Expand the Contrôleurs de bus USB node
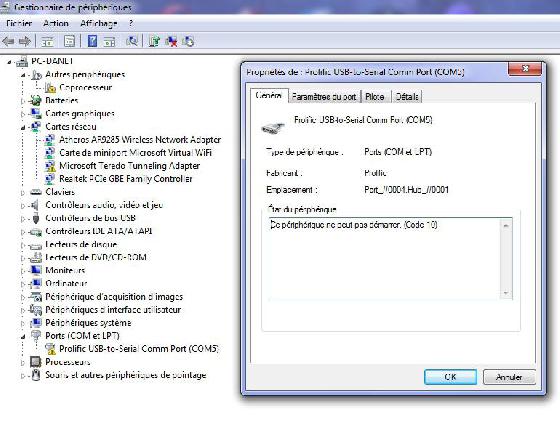Screen dimensions: 560x425 point(23,219)
